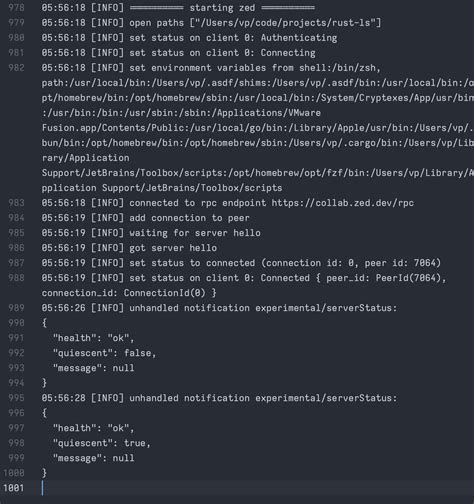This screenshot has width=474, height=504.
Task: Click "health": "ok" on line 997
Action: (x=93, y=428)
